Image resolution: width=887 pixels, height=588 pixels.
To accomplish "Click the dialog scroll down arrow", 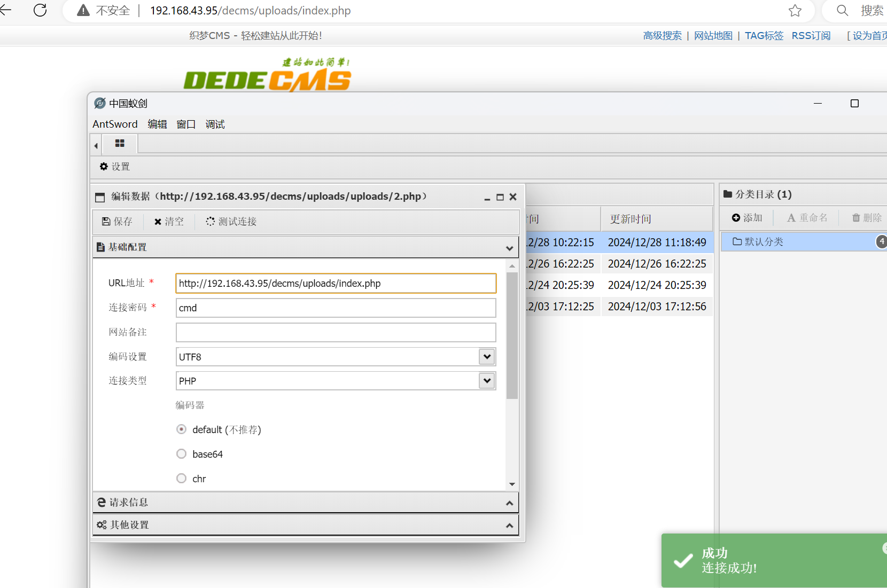I will pos(512,484).
